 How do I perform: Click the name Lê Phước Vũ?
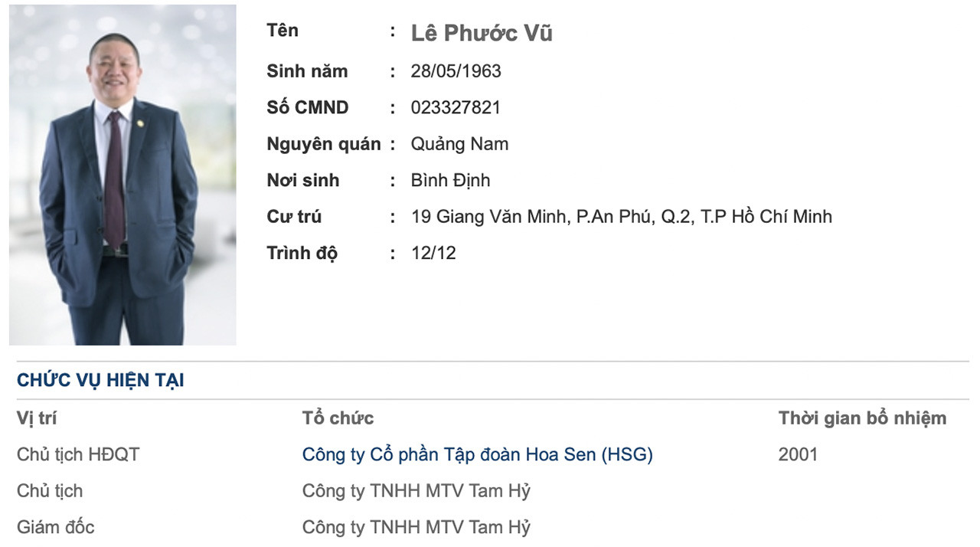coord(482,33)
